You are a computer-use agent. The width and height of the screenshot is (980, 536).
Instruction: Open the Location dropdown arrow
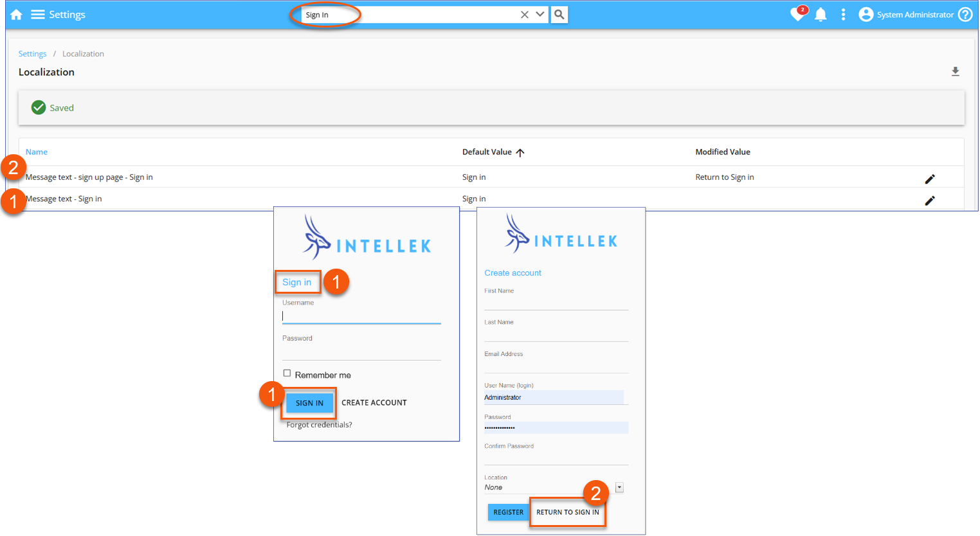tap(619, 488)
